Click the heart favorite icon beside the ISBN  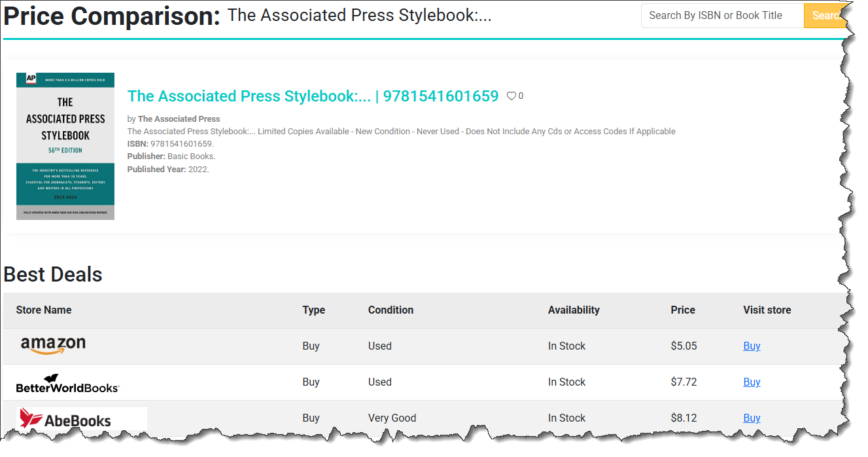pos(512,96)
